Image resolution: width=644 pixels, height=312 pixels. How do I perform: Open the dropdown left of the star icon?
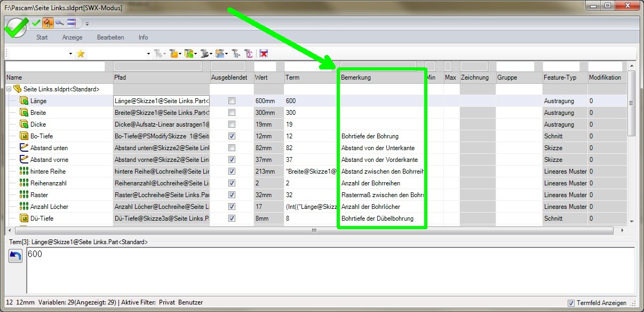point(70,54)
